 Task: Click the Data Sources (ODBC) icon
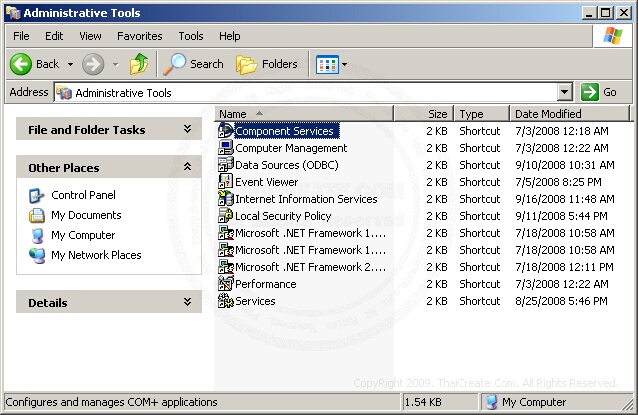[x=226, y=165]
